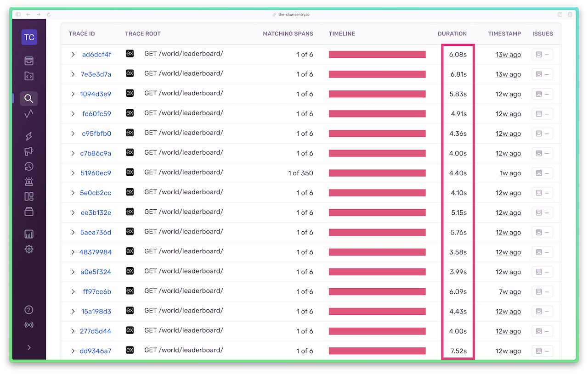588x374 pixels.
Task: Open User Feedback megaphone icon
Action: [x=29, y=151]
